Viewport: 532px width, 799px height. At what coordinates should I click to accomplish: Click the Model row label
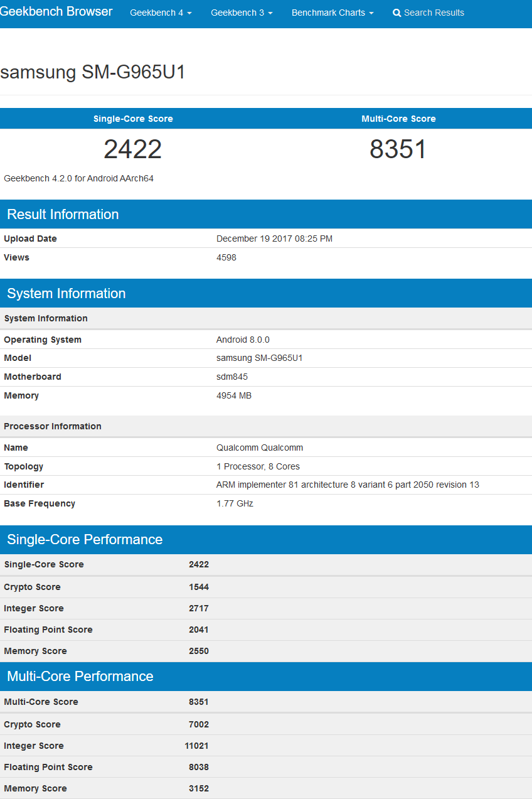[x=18, y=358]
